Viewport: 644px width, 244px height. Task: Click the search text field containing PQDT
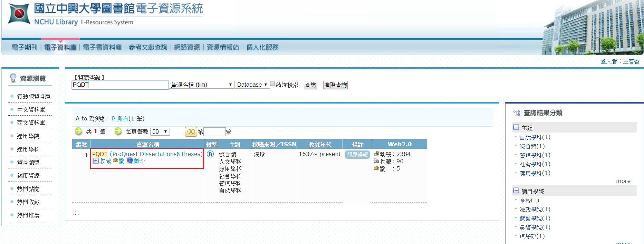click(120, 85)
